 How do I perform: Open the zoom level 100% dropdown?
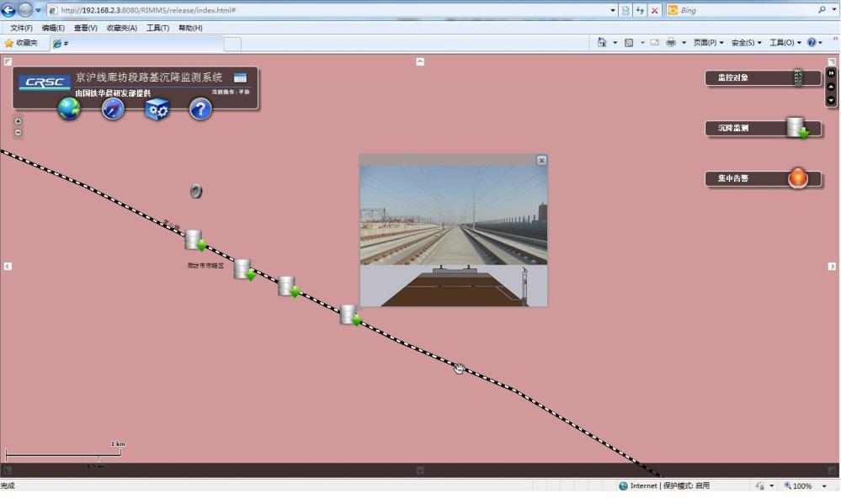point(805,486)
